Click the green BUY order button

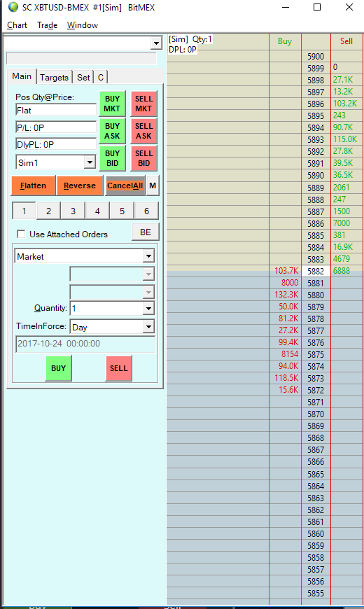point(58,367)
